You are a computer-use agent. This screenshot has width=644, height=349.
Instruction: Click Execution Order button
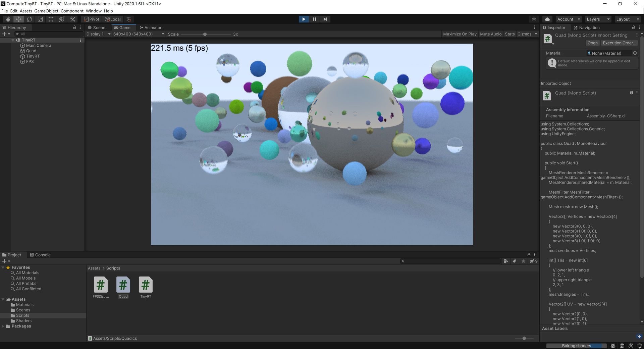619,43
